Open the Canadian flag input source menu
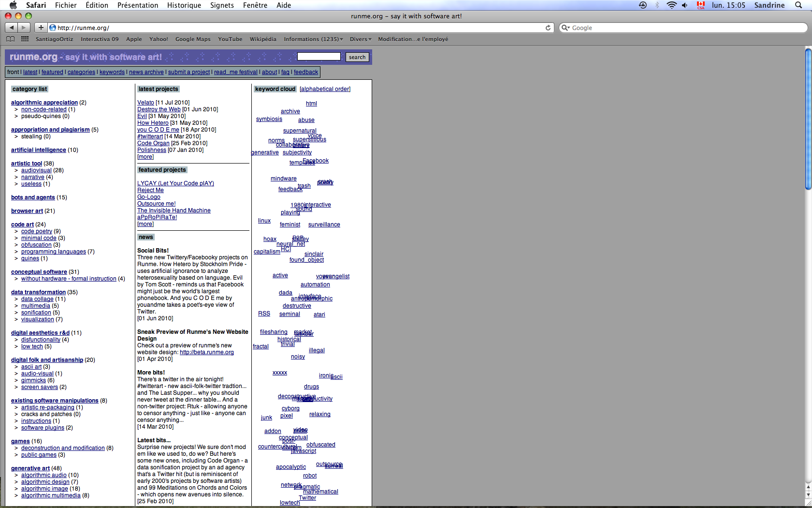 coord(701,5)
